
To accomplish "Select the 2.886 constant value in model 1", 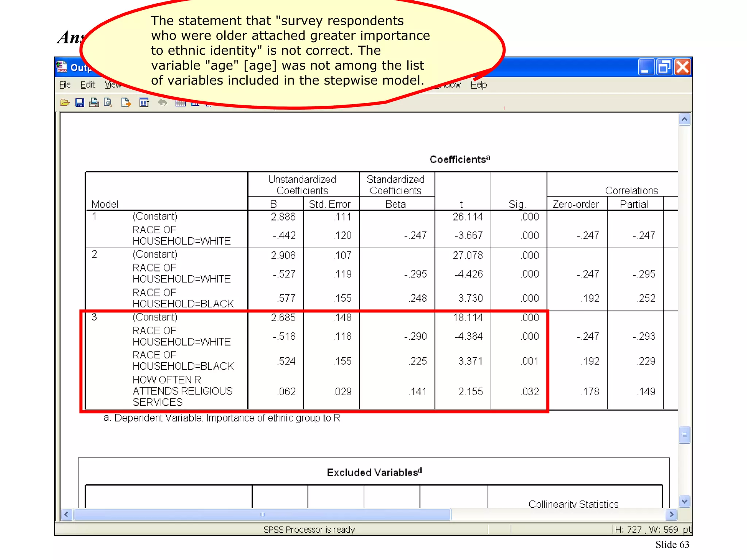I will (x=283, y=217).
